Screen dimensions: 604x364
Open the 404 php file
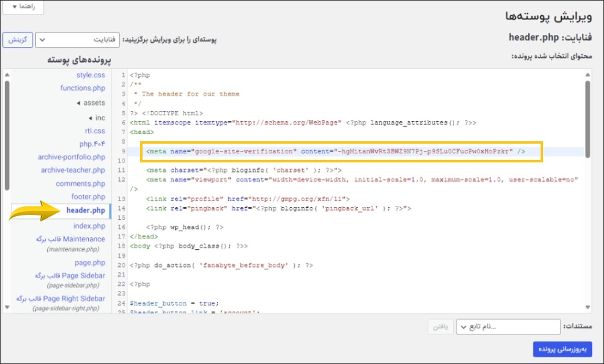[92, 144]
